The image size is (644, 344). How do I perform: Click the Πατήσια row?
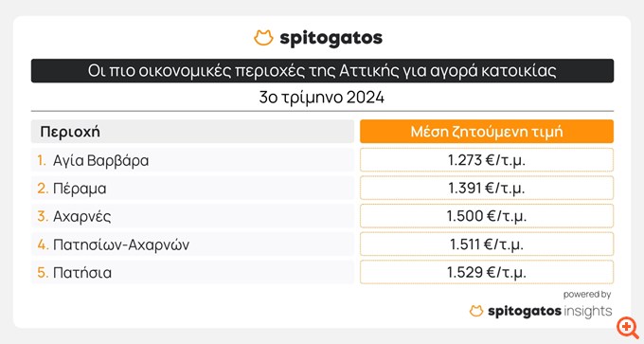pyautogui.click(x=192, y=272)
